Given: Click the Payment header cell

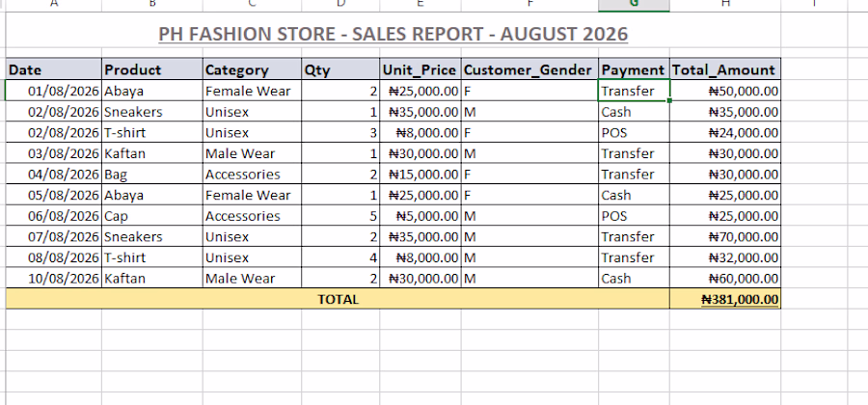Looking at the screenshot, I should 634,69.
